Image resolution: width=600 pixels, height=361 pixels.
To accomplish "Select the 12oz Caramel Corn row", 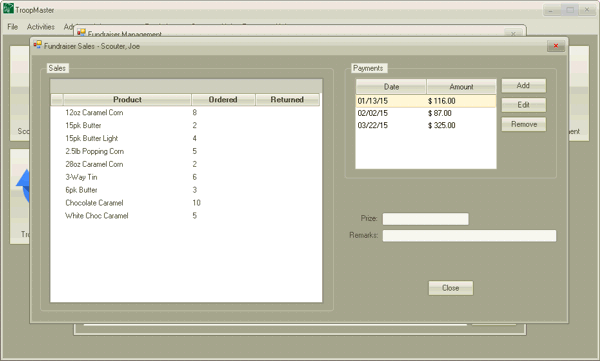I will coord(186,113).
